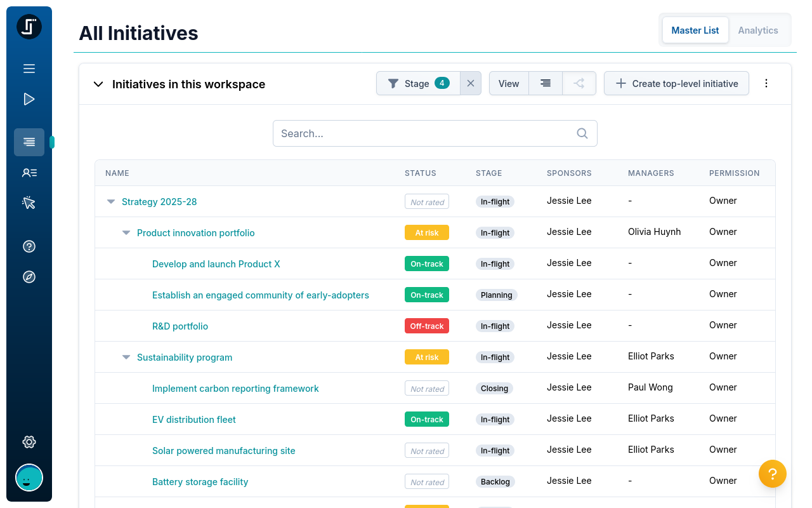This screenshot has height=508, width=812.
Task: Open the EV distribution fleet initiative
Action: pyautogui.click(x=193, y=419)
